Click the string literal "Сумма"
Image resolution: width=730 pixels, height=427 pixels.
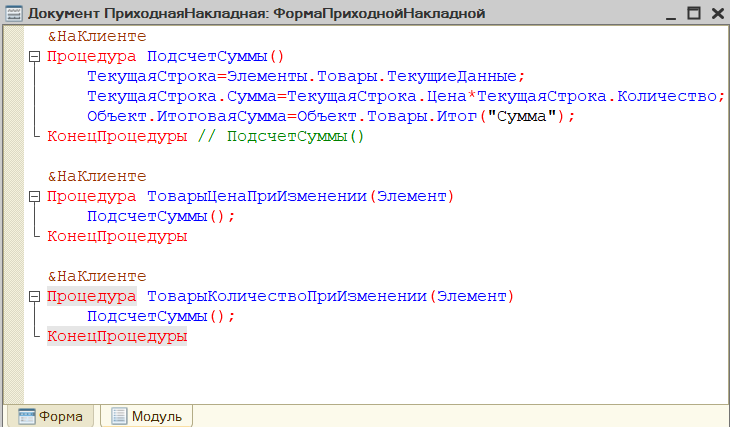522,116
